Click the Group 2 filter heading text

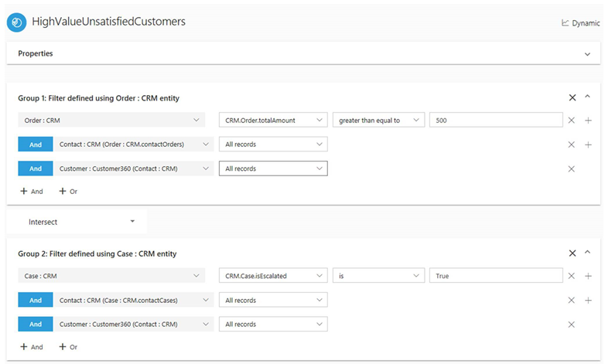(97, 253)
